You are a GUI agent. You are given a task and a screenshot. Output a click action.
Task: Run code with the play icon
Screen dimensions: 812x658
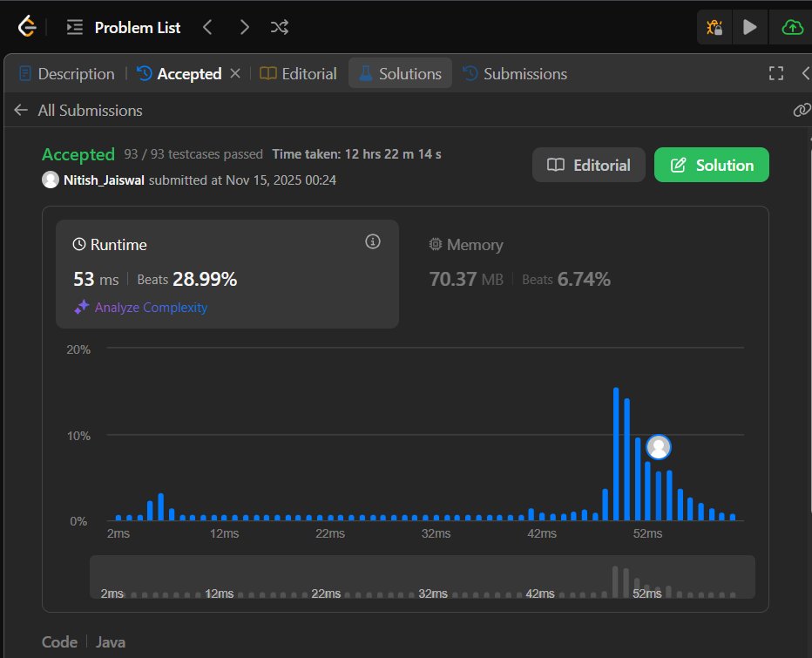coord(749,27)
